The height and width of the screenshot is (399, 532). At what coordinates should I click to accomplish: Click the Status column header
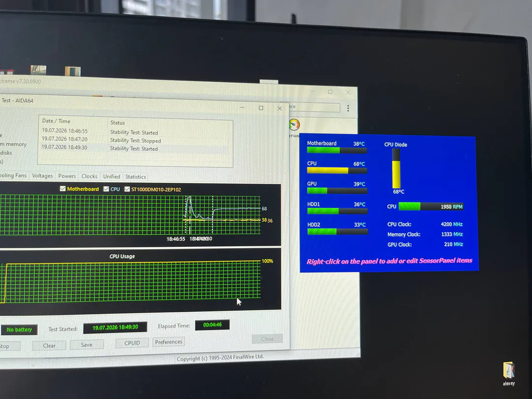pos(117,123)
